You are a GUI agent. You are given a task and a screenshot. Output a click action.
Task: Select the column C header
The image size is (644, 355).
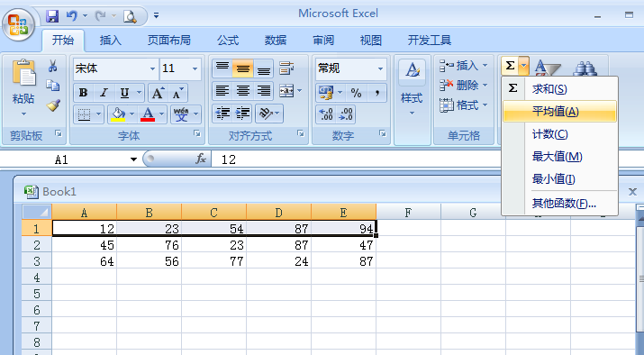point(214,212)
